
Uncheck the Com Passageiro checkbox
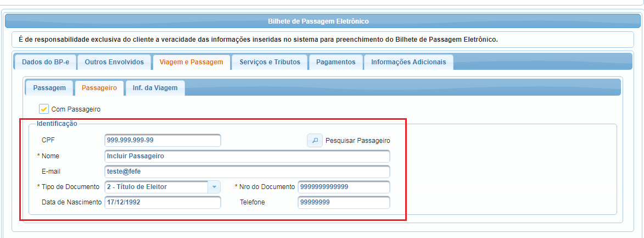pos(44,109)
